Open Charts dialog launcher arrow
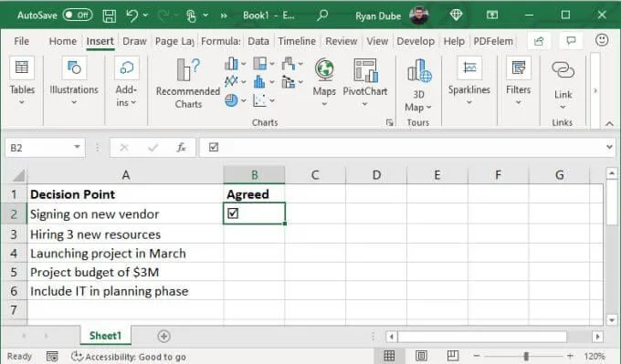 click(390, 122)
